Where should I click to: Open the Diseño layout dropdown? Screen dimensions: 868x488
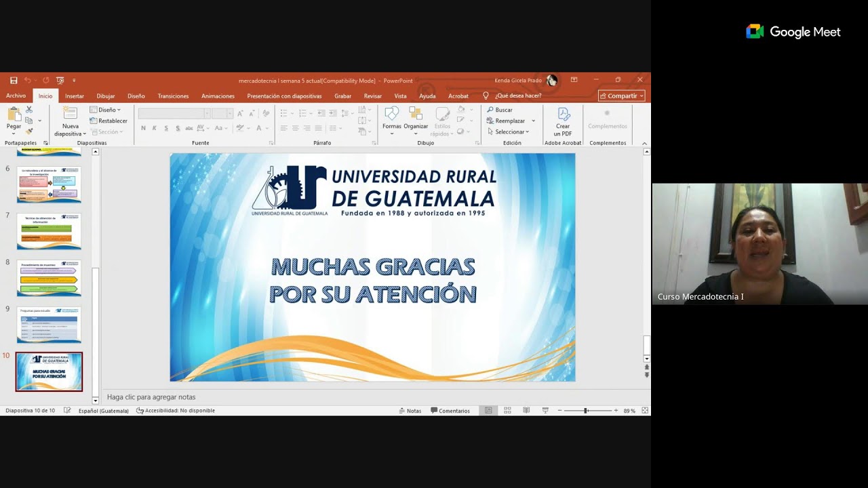click(x=105, y=110)
